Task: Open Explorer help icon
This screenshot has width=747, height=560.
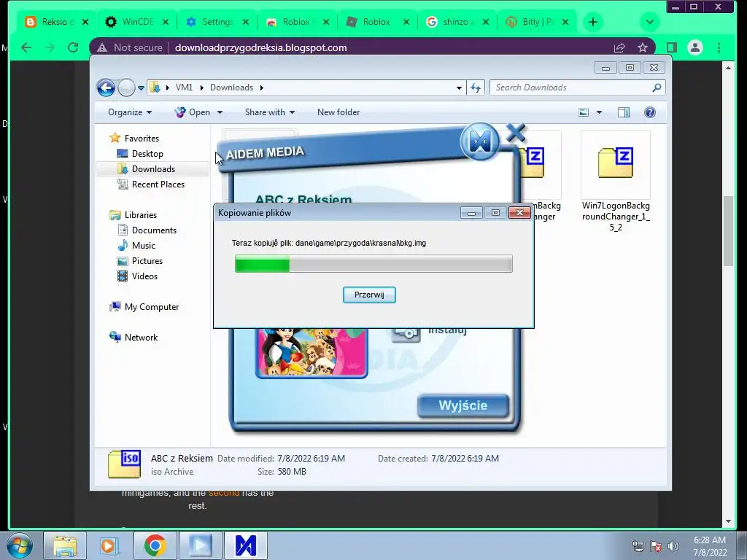Action: coord(650,112)
